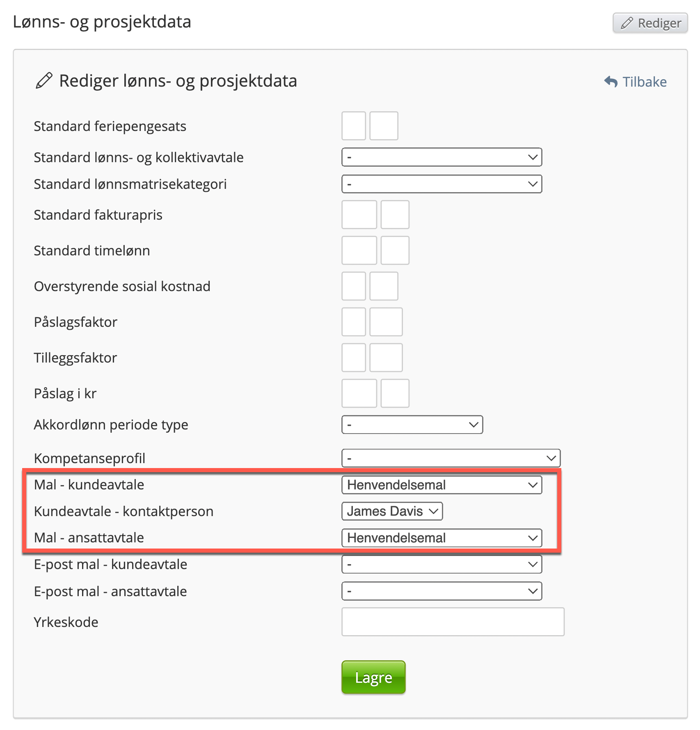Focus first Standard feriepengesats input box
Screen dimensions: 700x730
coord(354,126)
